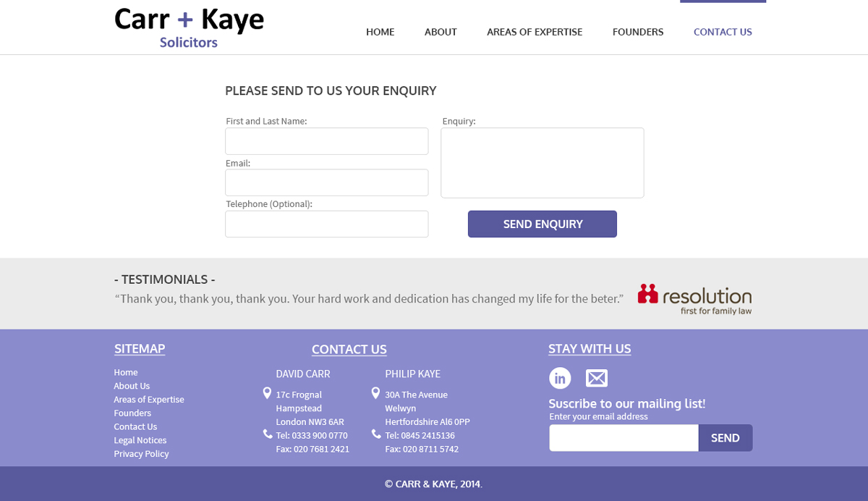
Task: Click into the Email input field
Action: click(x=327, y=182)
